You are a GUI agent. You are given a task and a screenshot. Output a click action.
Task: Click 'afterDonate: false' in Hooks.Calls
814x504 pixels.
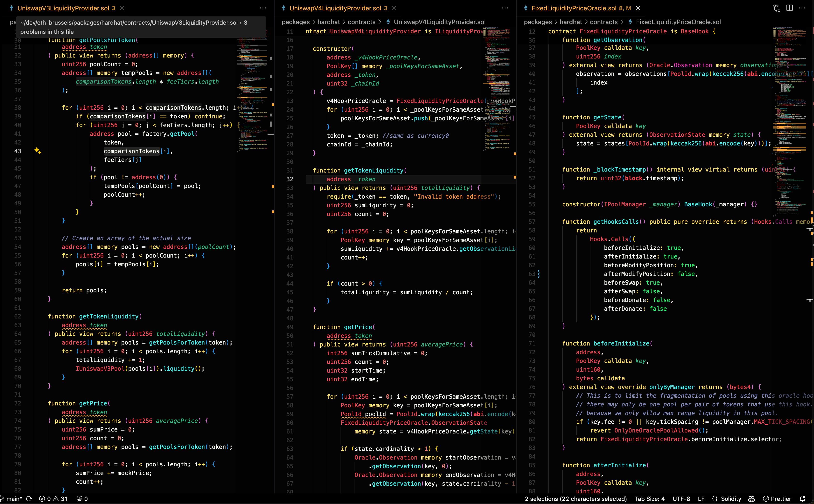pos(635,309)
